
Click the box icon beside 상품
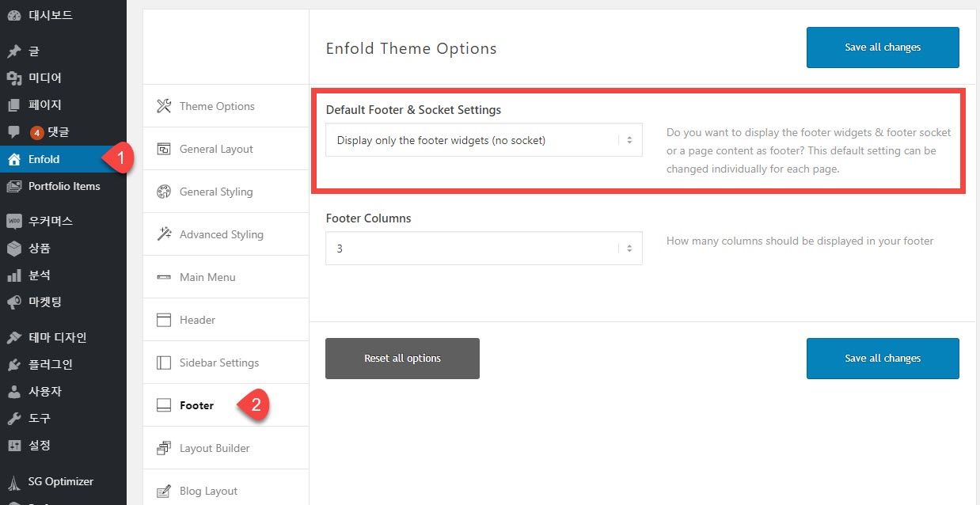click(13, 249)
